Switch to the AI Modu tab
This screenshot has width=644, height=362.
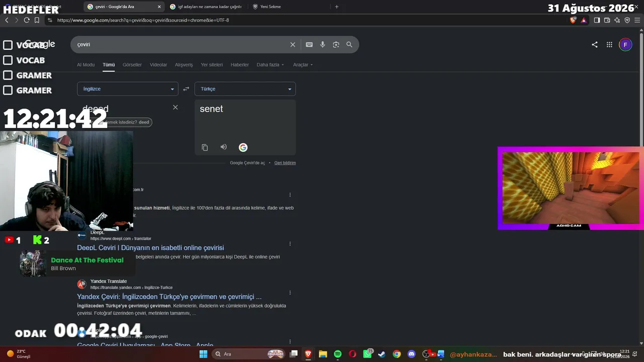coord(86,65)
